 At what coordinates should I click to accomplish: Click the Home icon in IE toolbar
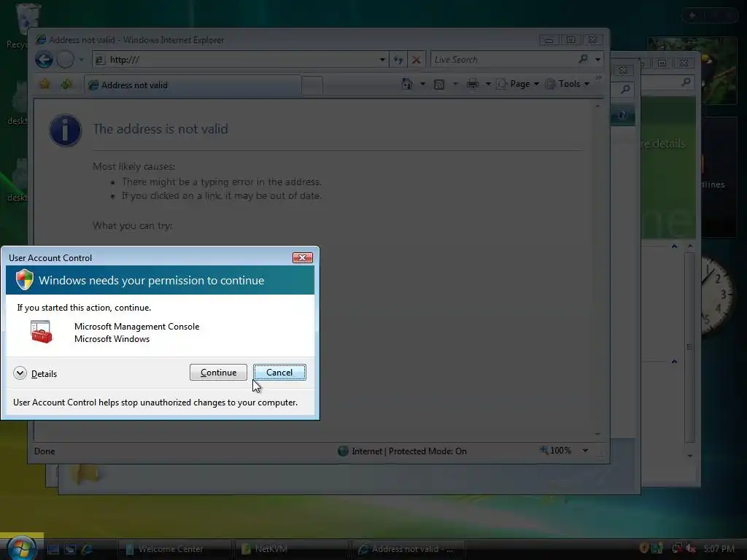coord(407,85)
